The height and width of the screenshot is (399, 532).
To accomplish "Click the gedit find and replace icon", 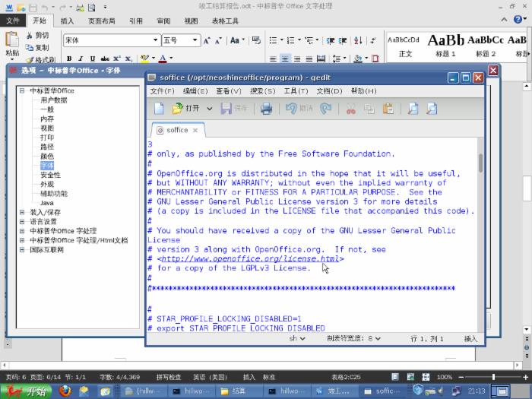I will click(431, 109).
